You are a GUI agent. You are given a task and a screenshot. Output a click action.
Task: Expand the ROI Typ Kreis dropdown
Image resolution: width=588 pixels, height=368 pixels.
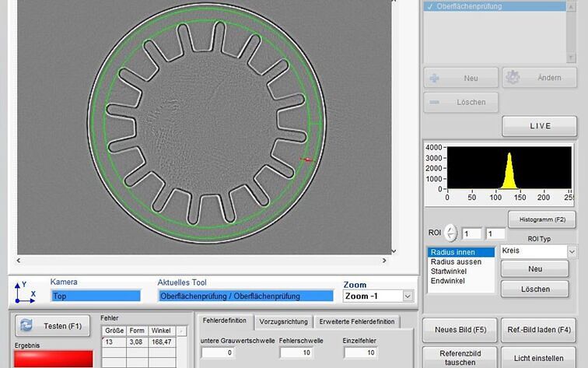tap(572, 252)
